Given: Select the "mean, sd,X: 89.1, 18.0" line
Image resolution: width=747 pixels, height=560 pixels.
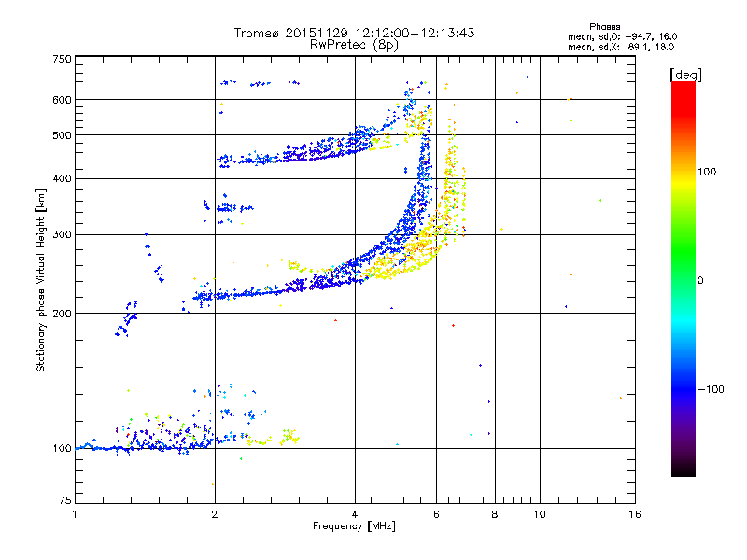Looking at the screenshot, I should click(621, 48).
